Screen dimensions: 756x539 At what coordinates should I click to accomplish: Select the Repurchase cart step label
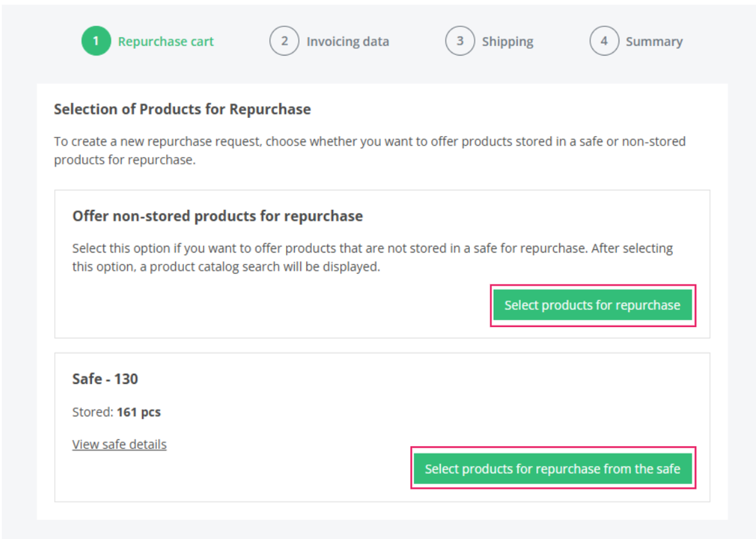166,42
